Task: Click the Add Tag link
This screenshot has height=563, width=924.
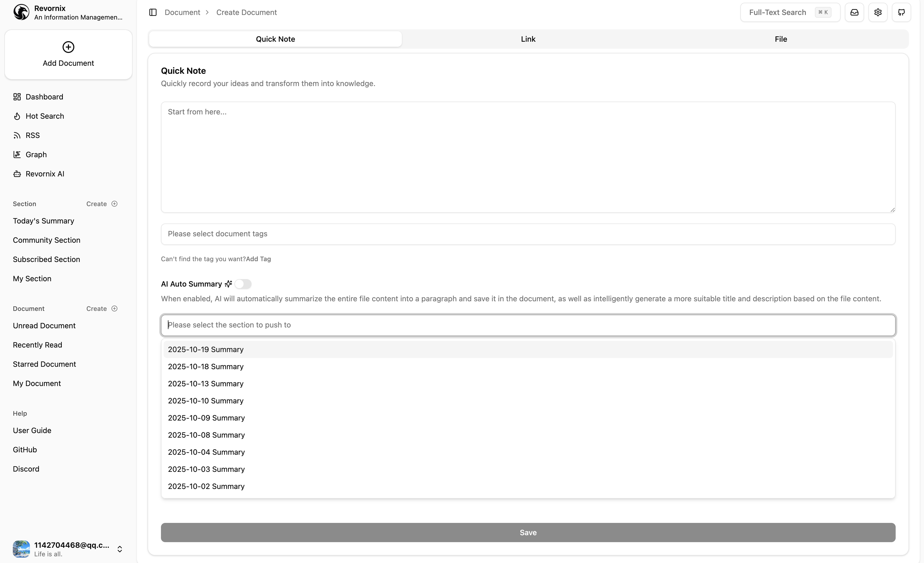Action: pos(258,259)
